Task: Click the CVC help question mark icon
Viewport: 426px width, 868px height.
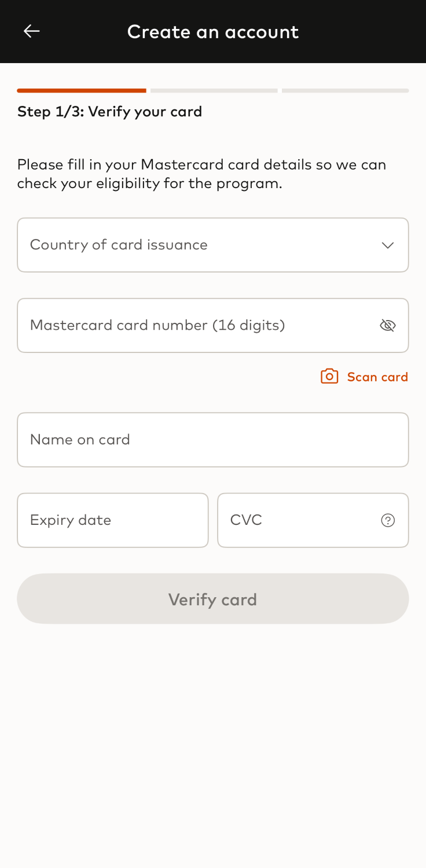Action: point(388,520)
